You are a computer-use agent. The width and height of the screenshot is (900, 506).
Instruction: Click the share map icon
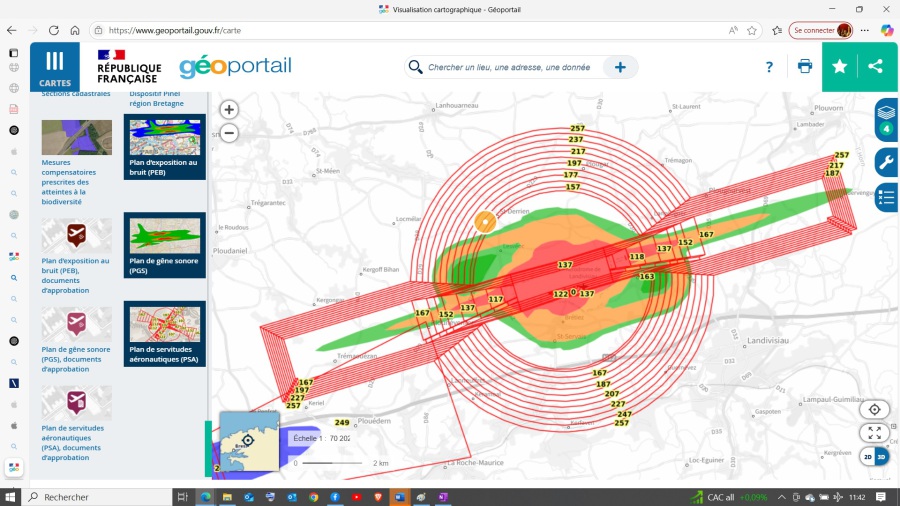(876, 67)
